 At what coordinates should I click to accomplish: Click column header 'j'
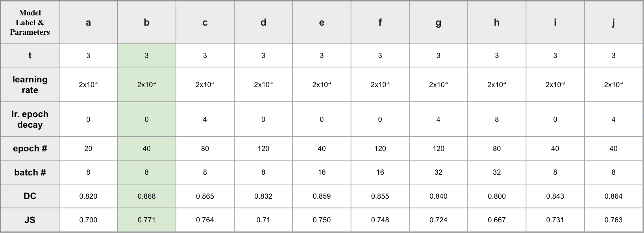[613, 22]
